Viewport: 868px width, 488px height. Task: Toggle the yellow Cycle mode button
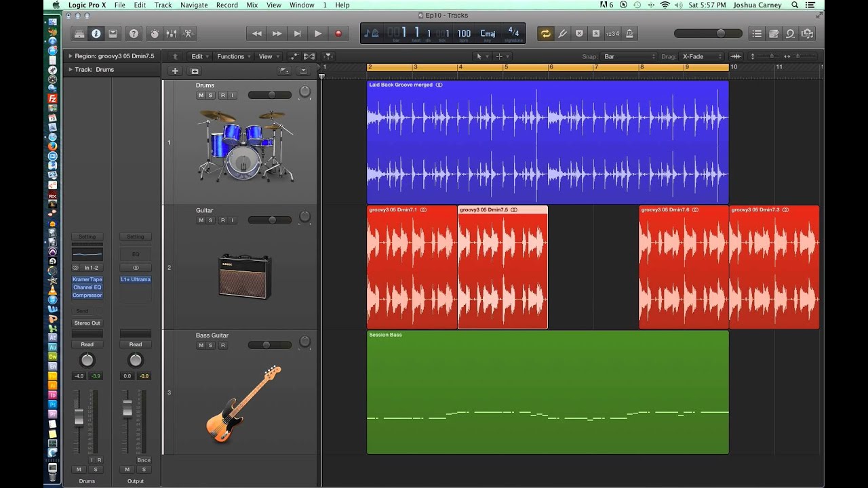pyautogui.click(x=545, y=33)
